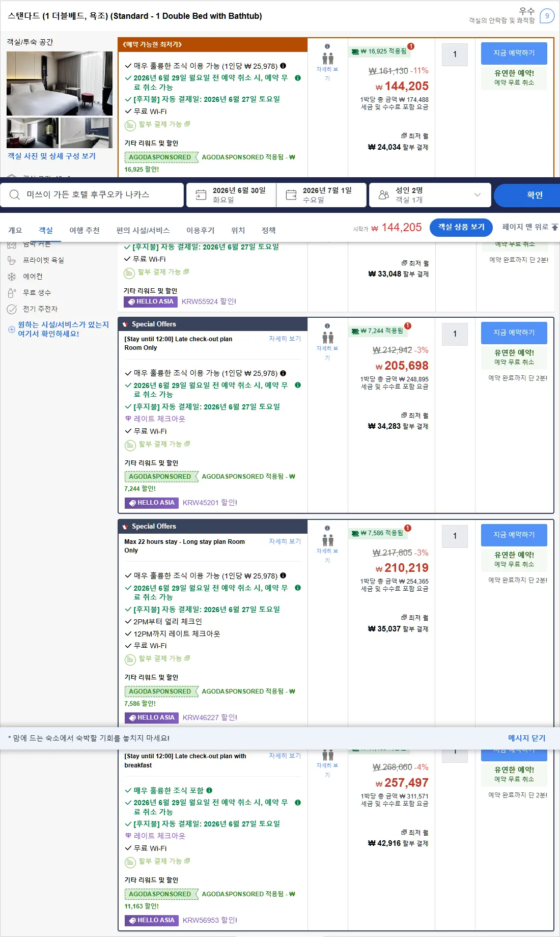Click occupancy people icon in the 210,219 offer row
The image size is (560, 937).
pyautogui.click(x=328, y=540)
